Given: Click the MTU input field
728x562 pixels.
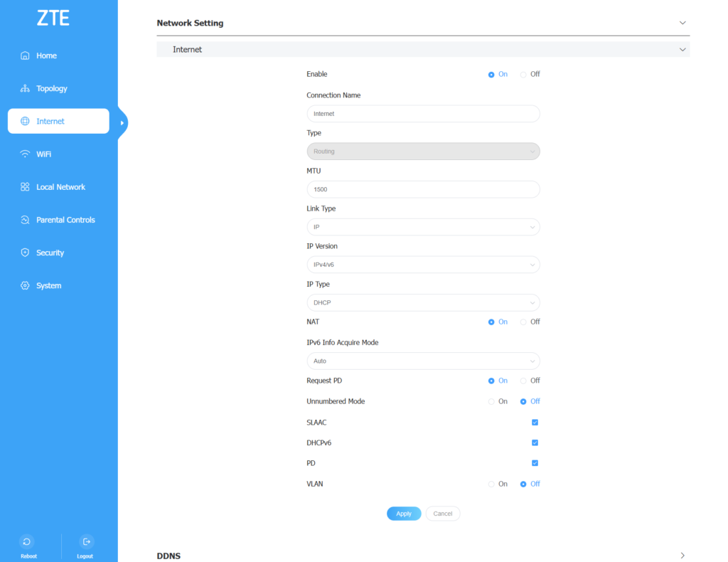Looking at the screenshot, I should [x=423, y=190].
